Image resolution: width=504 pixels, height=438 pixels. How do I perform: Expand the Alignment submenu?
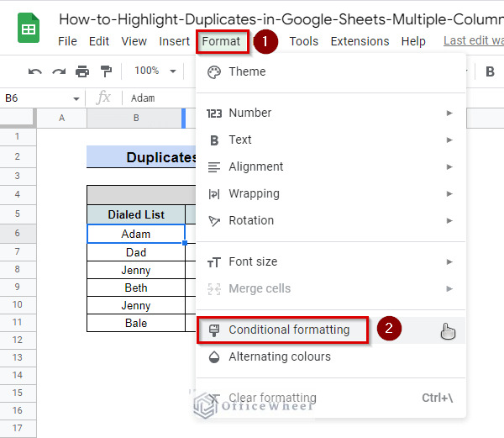pyautogui.click(x=256, y=166)
